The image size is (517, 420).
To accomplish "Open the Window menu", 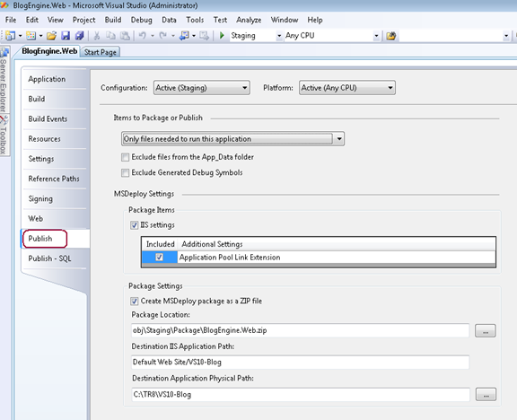I will pyautogui.click(x=285, y=20).
